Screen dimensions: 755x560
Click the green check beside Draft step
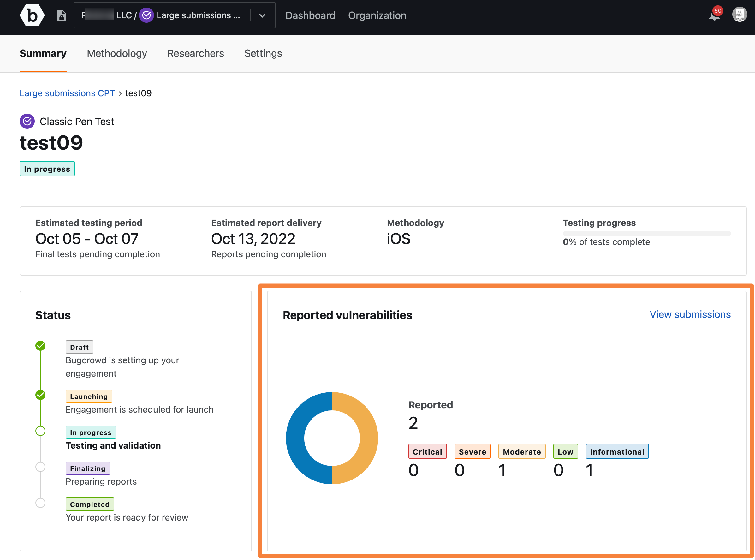click(x=40, y=346)
